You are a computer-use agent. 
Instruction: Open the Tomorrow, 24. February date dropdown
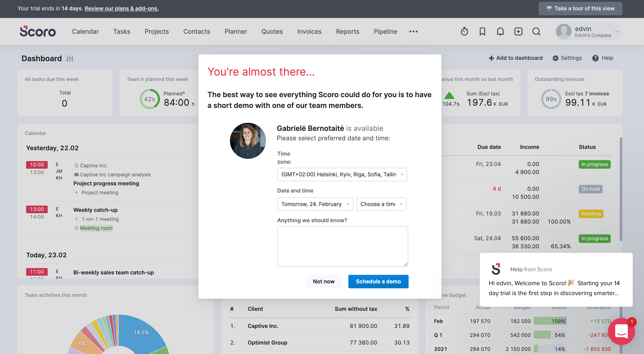(x=315, y=204)
